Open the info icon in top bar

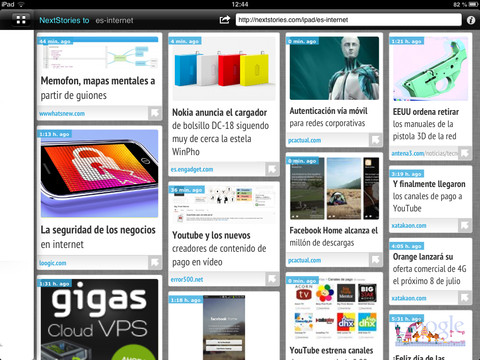[x=471, y=20]
